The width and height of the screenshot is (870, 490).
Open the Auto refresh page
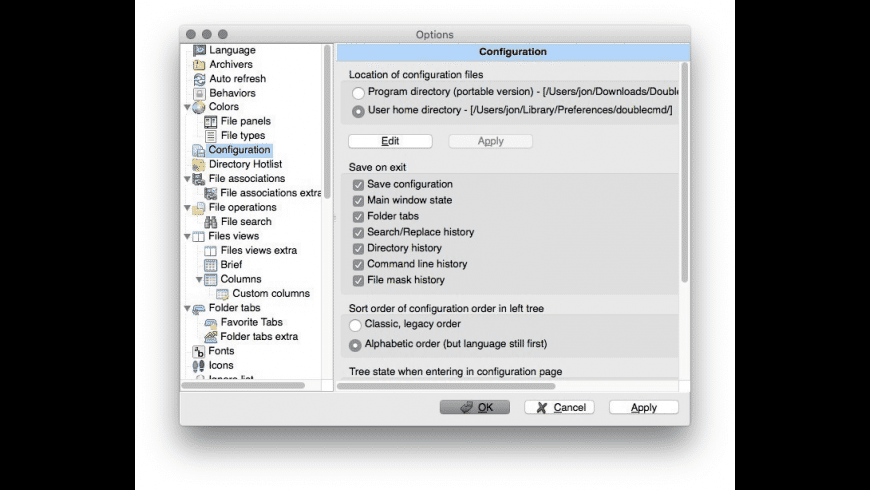coord(237,79)
